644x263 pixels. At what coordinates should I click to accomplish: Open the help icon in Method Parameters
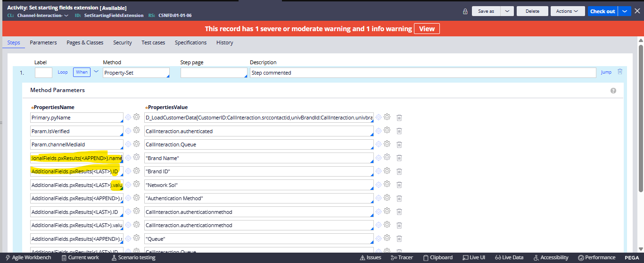[x=613, y=91]
